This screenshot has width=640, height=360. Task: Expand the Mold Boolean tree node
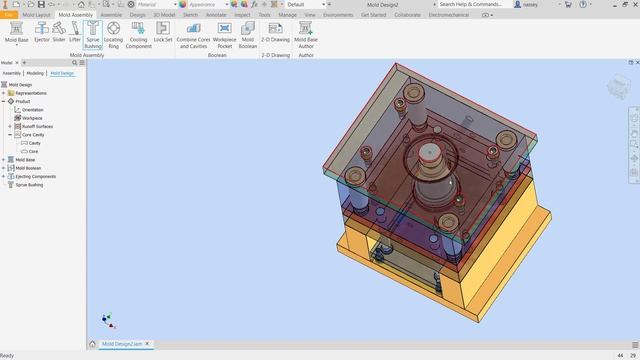[x=4, y=168]
